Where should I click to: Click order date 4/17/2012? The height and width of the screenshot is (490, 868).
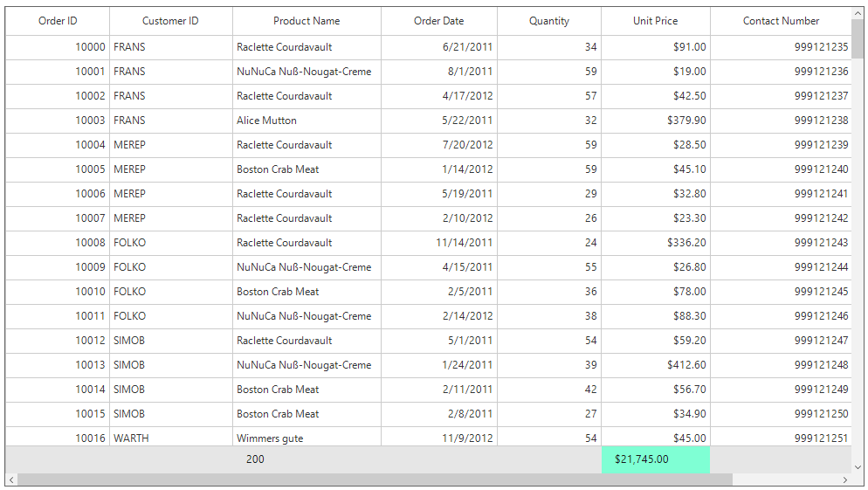pyautogui.click(x=439, y=96)
